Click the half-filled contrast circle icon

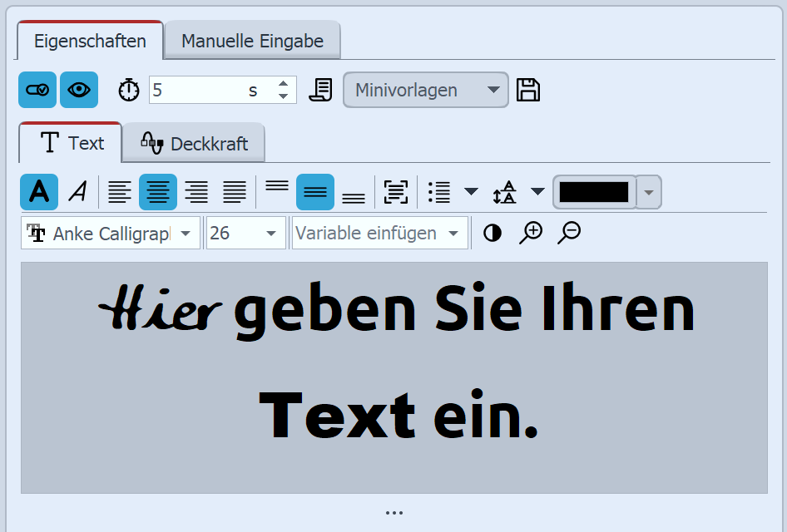(x=492, y=234)
